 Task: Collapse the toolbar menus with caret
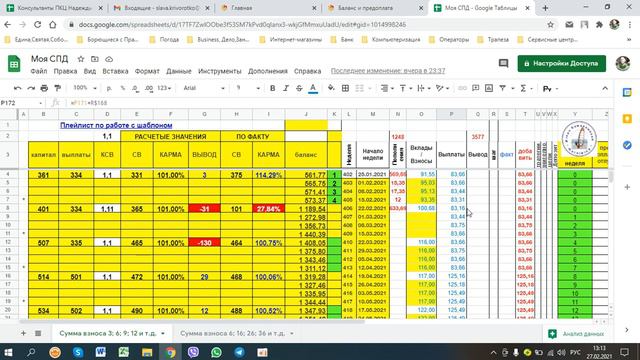point(605,88)
